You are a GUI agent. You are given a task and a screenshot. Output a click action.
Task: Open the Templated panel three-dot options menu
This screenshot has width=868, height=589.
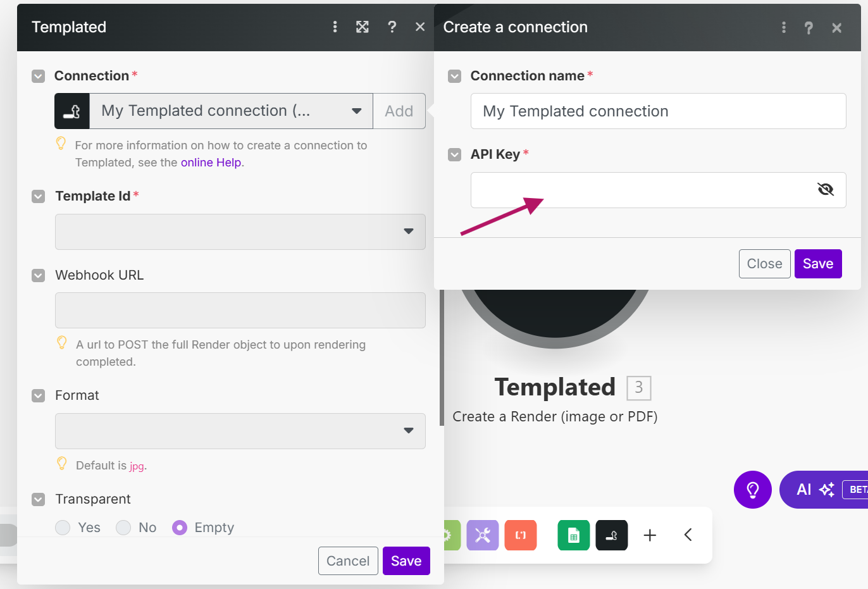click(335, 27)
